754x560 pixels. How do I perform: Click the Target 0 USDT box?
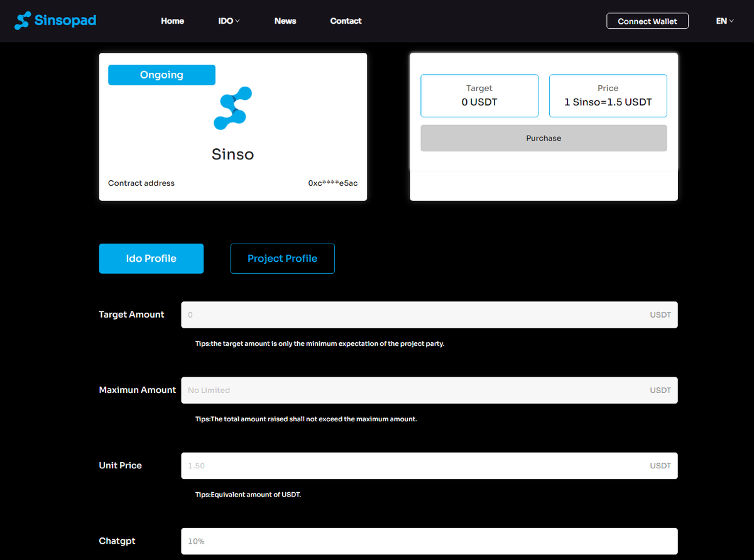479,95
